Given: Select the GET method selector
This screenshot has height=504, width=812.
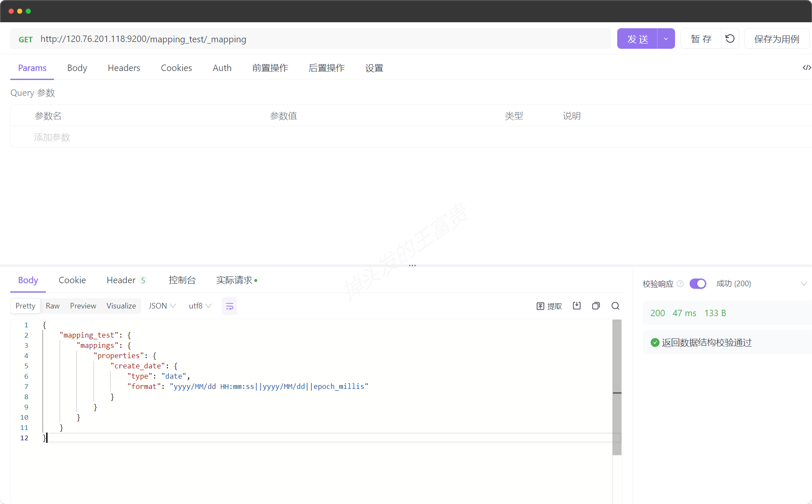Looking at the screenshot, I should point(26,39).
